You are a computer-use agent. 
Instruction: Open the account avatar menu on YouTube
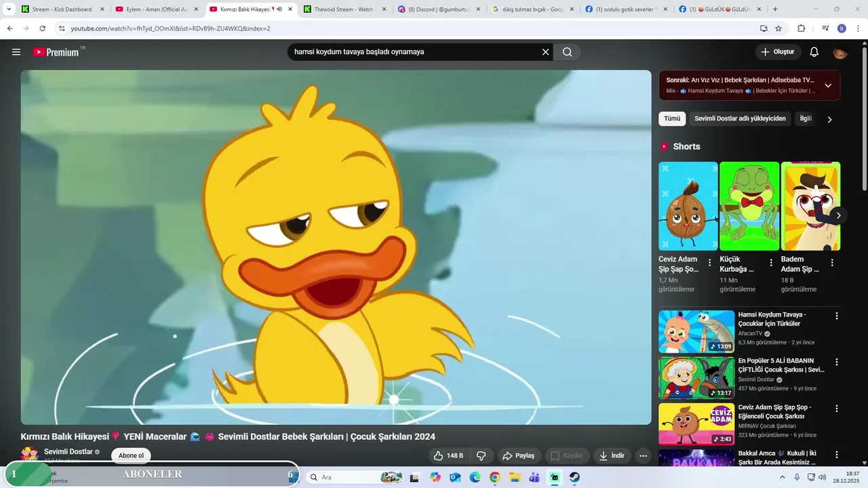840,52
